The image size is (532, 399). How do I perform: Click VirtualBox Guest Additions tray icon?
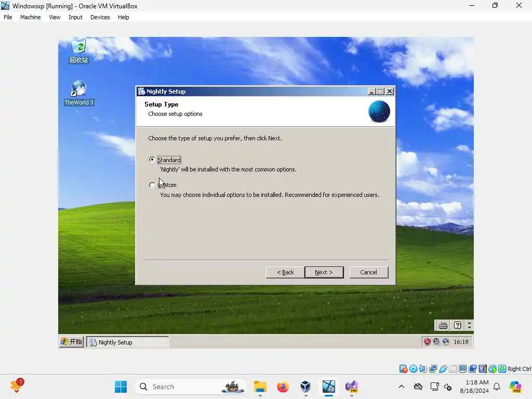coord(446,342)
